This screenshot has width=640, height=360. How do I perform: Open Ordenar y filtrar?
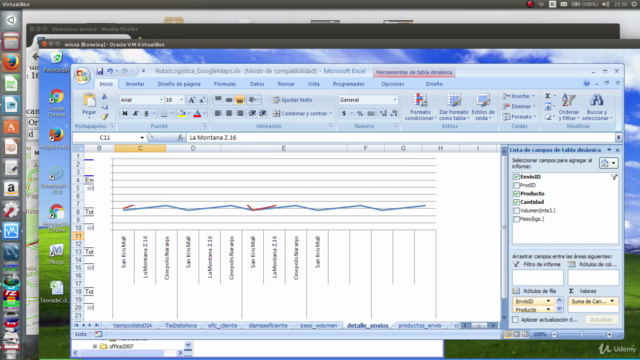click(569, 107)
